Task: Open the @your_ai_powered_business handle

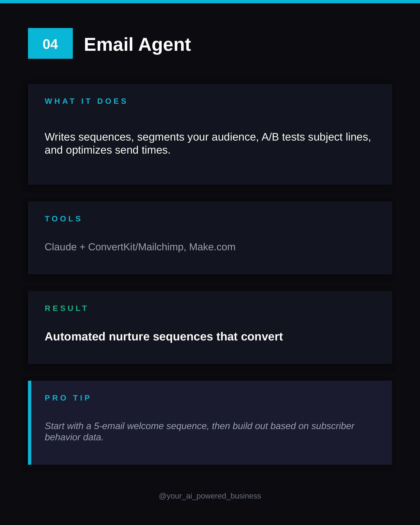Action: (210, 496)
